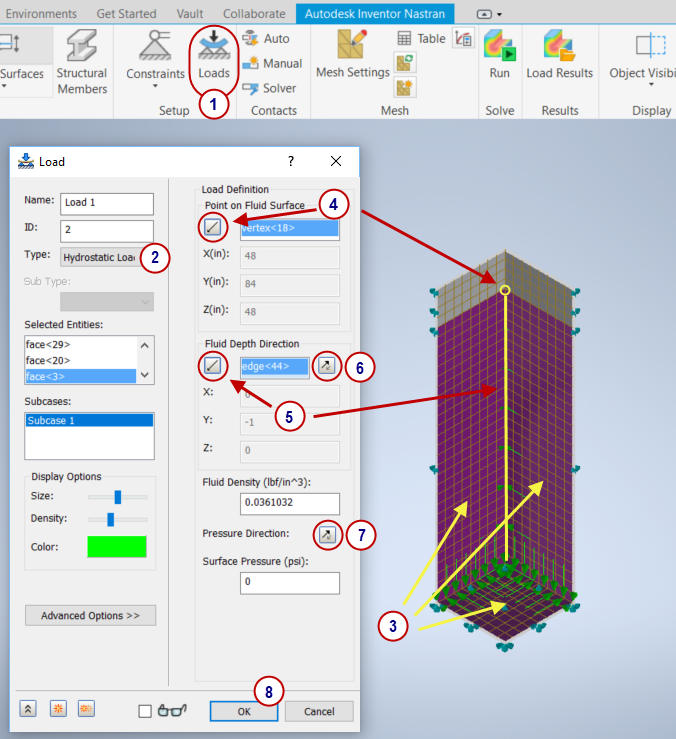Select Manual contacts

[272, 63]
